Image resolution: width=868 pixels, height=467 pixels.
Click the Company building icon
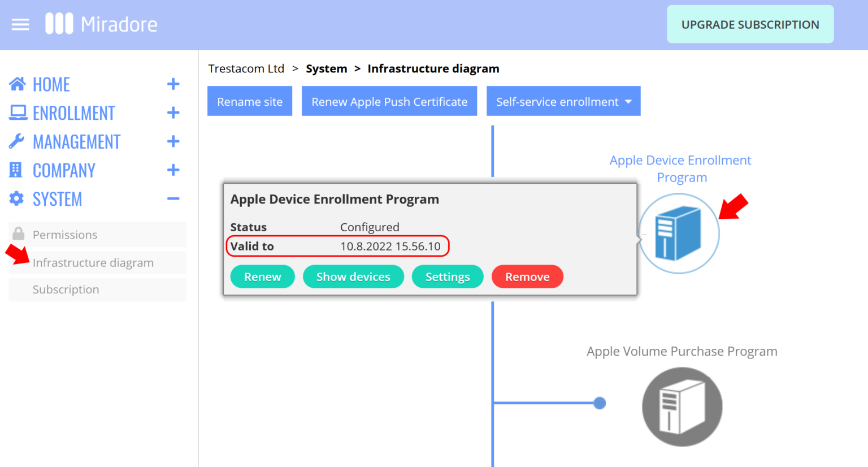[18, 170]
